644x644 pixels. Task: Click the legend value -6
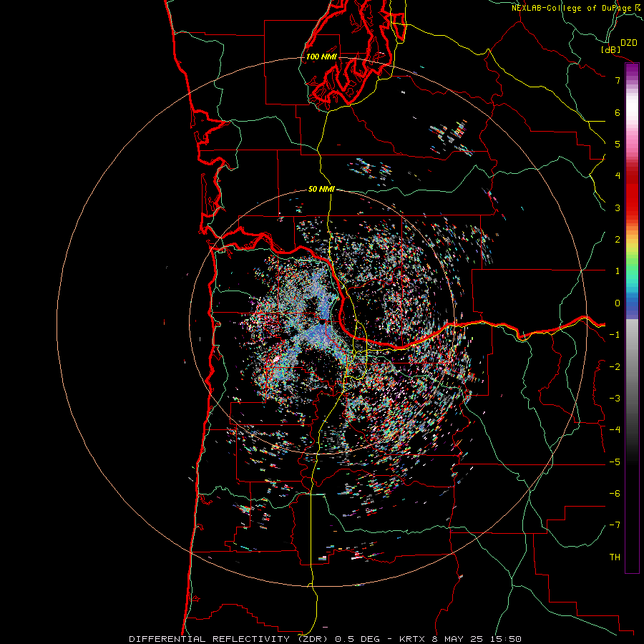pos(615,494)
